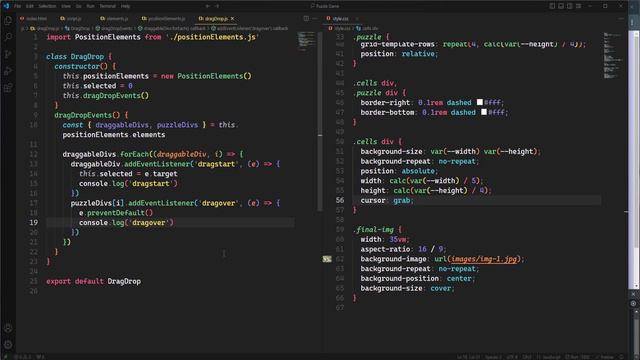Open notifications bell in status bar

click(621, 357)
